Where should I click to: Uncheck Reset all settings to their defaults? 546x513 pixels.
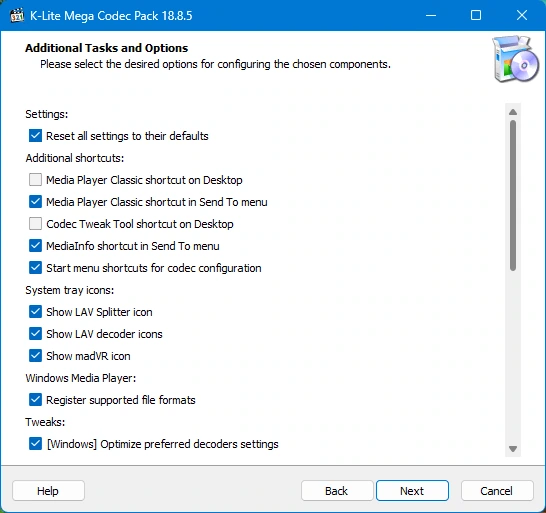(35, 136)
